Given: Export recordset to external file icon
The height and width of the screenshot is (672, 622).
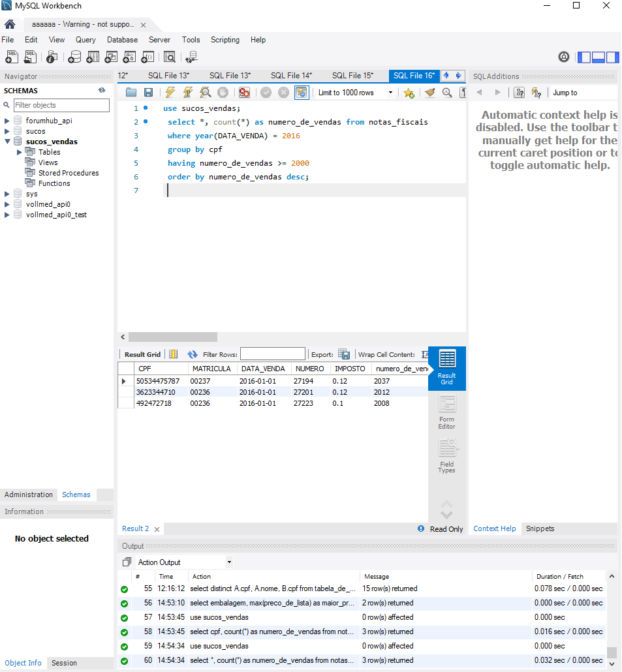Looking at the screenshot, I should pos(344,354).
